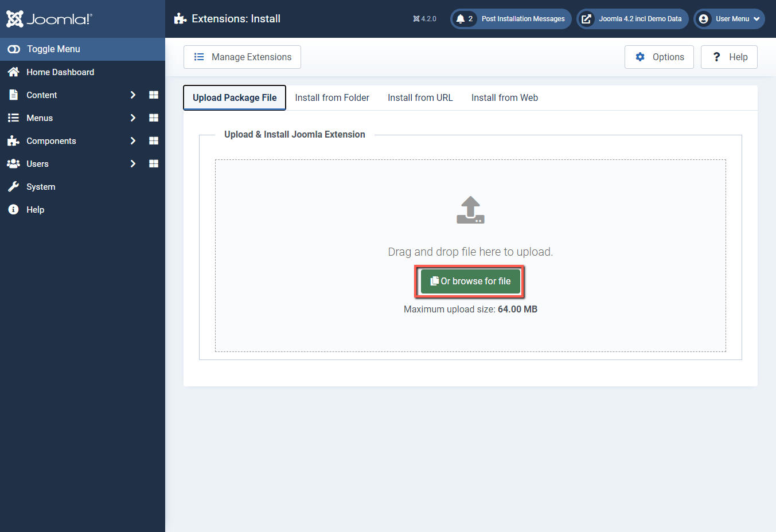Switch to Install from URL tab
The height and width of the screenshot is (532, 776).
tap(420, 97)
